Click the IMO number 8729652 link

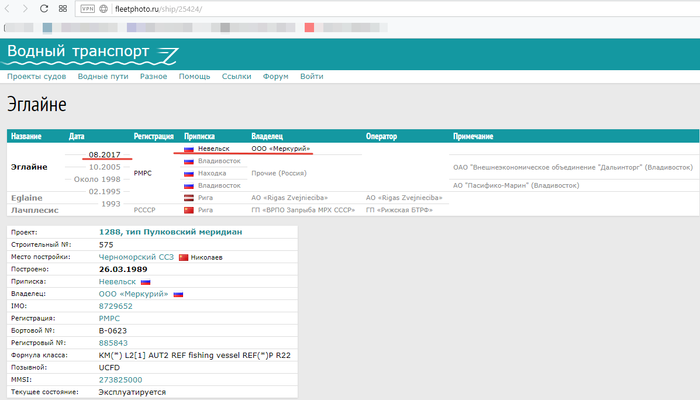pyautogui.click(x=120, y=306)
